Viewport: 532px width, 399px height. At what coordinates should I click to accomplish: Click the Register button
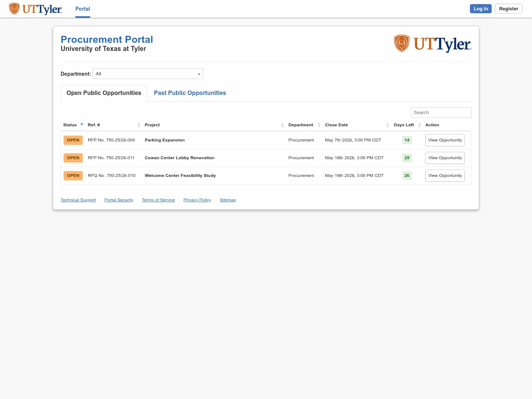point(508,9)
